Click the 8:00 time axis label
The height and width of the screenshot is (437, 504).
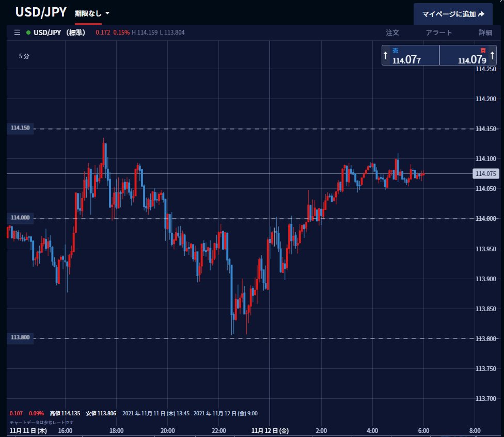tap(475, 431)
